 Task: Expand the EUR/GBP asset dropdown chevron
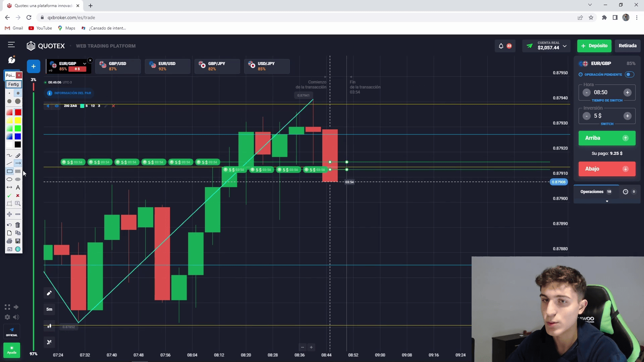click(x=85, y=63)
